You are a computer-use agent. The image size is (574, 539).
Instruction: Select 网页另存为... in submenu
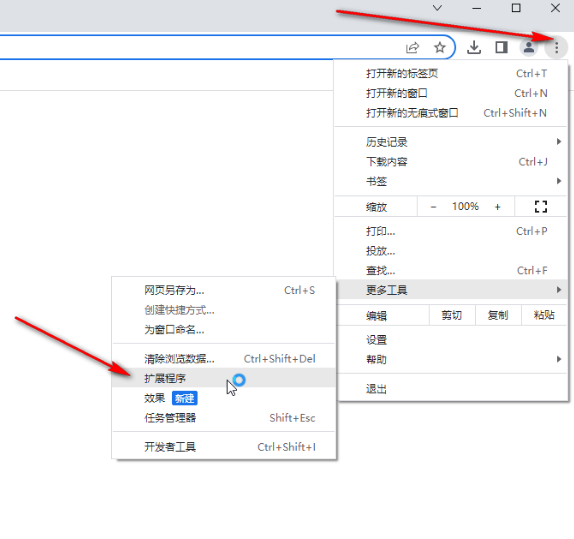coord(224,291)
